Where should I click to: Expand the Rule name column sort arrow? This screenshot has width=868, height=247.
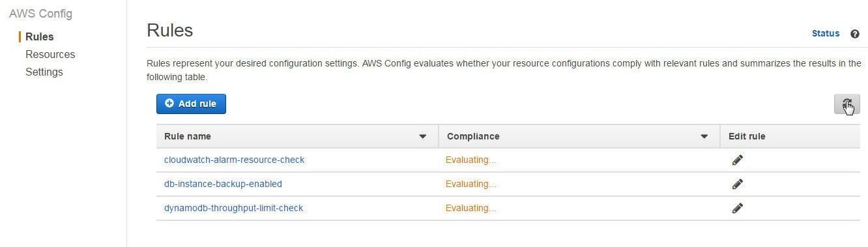pos(422,137)
